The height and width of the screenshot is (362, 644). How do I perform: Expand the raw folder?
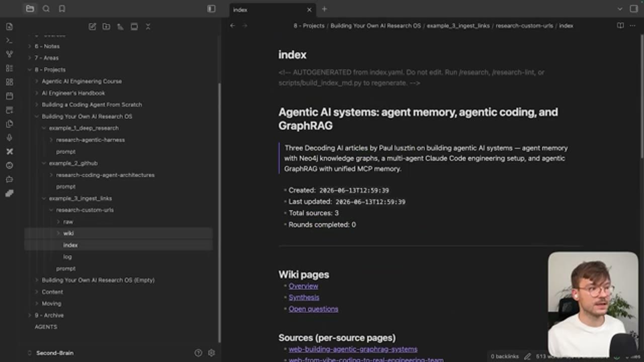(x=68, y=222)
